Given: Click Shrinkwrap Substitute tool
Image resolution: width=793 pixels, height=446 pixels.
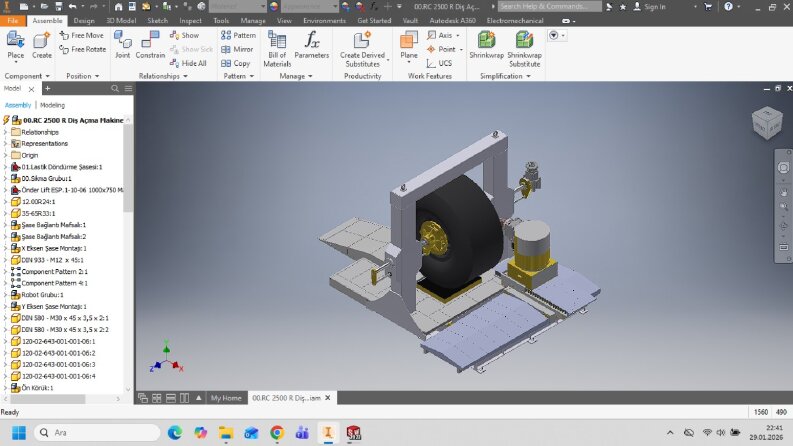Looking at the screenshot, I should 524,48.
